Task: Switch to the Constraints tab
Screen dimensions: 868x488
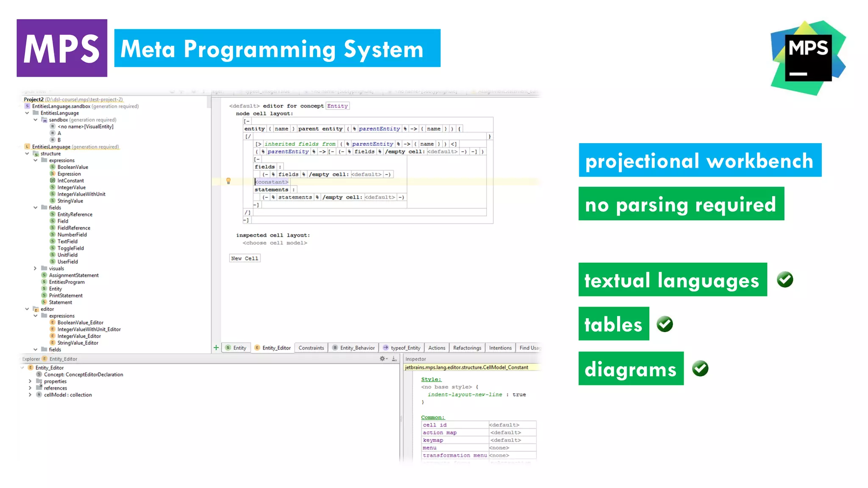Action: (x=311, y=348)
